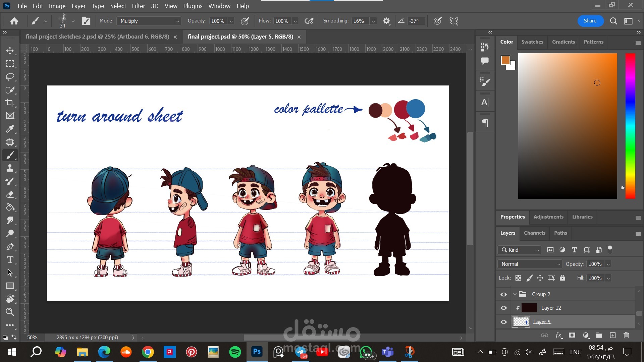Open Spotify from the taskbar
644x362 pixels.
[x=235, y=352]
